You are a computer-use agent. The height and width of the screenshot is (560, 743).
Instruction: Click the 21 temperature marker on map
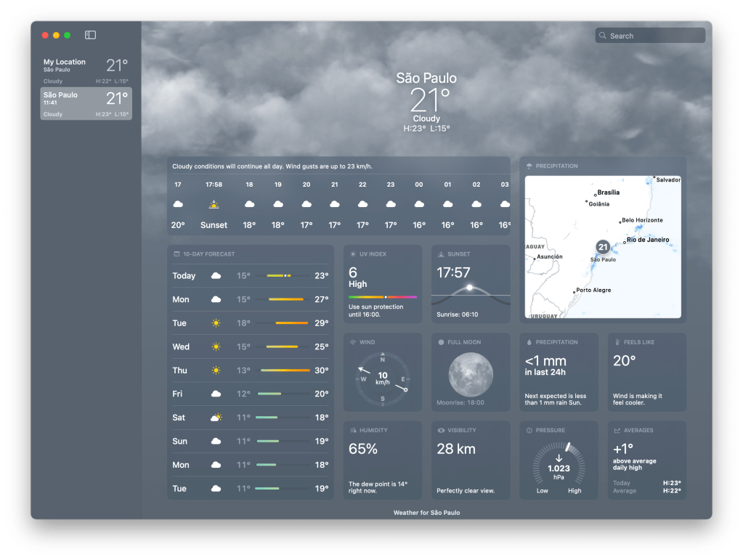pos(602,247)
